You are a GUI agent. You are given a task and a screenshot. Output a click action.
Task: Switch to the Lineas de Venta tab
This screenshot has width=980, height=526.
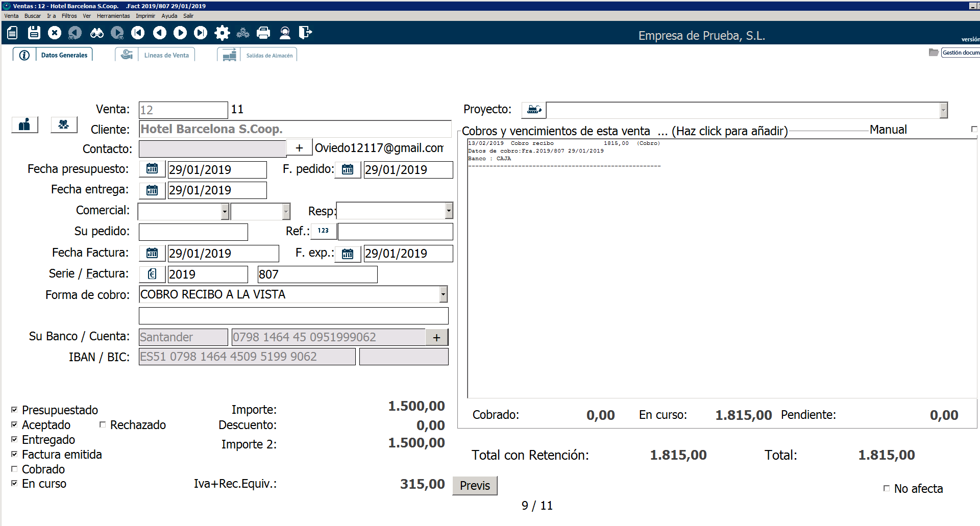tap(166, 55)
